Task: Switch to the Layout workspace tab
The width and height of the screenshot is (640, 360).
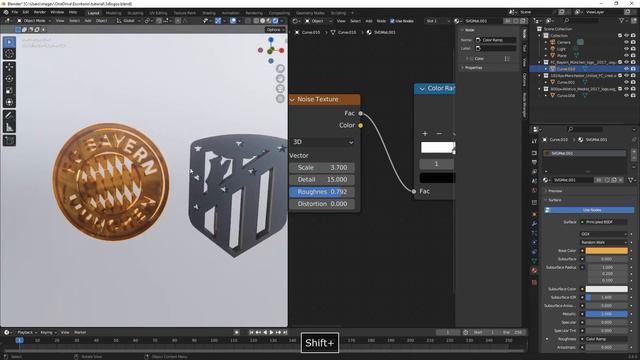Action: click(x=93, y=13)
